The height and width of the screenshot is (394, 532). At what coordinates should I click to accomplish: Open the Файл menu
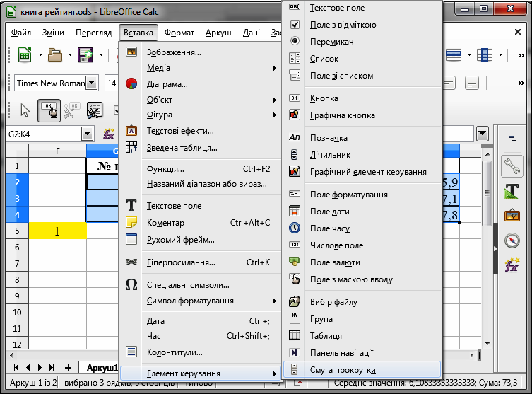[x=21, y=33]
